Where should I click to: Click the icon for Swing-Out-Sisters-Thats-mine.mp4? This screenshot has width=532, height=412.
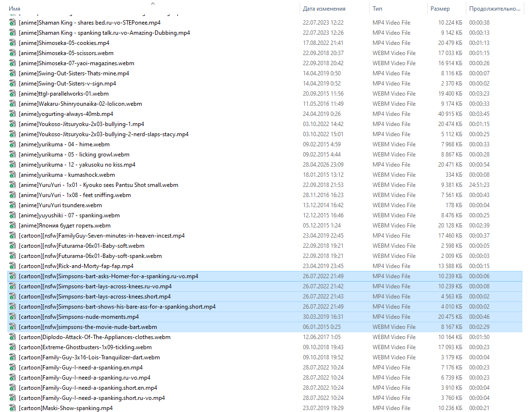tap(13, 73)
